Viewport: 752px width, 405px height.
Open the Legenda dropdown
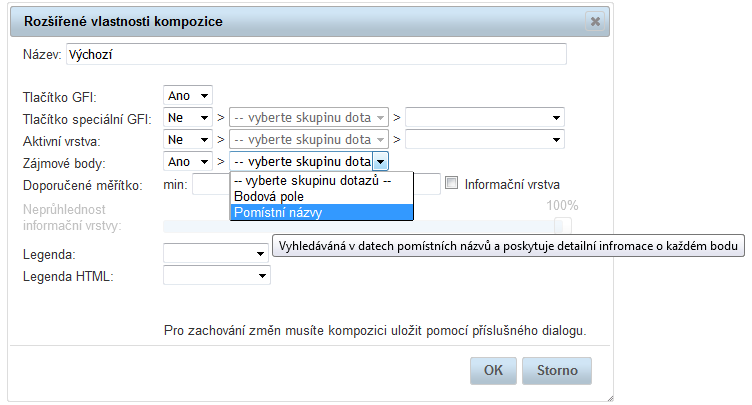coord(215,253)
